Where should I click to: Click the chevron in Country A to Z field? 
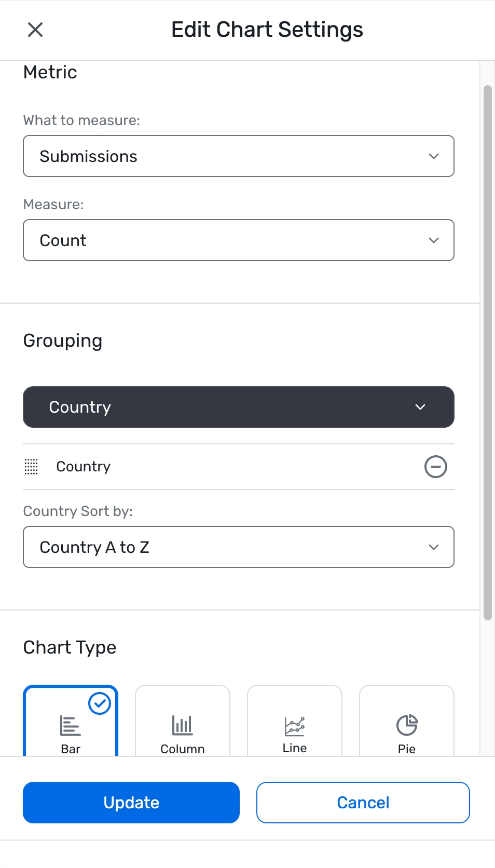click(x=434, y=547)
